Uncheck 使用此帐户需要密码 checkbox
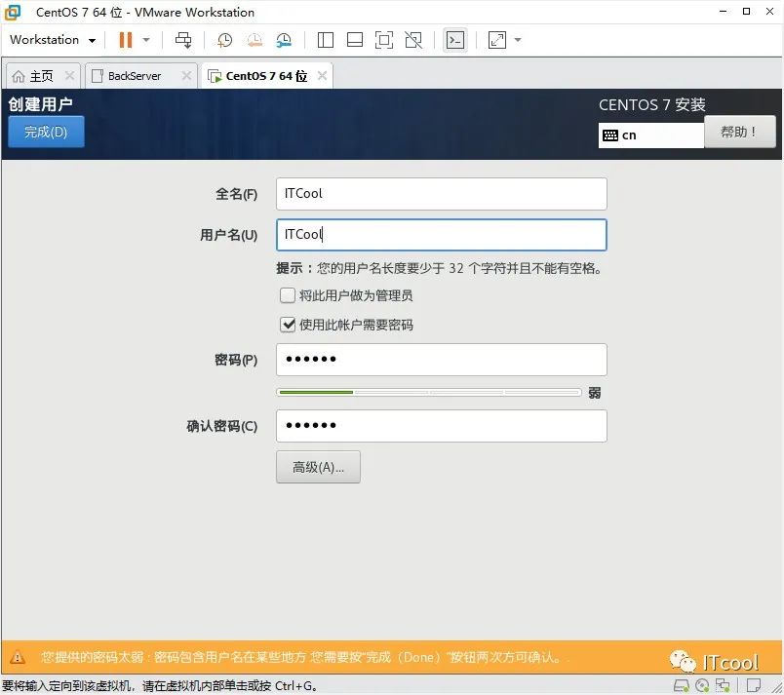Screen dimensions: 784x695 tap(288, 325)
